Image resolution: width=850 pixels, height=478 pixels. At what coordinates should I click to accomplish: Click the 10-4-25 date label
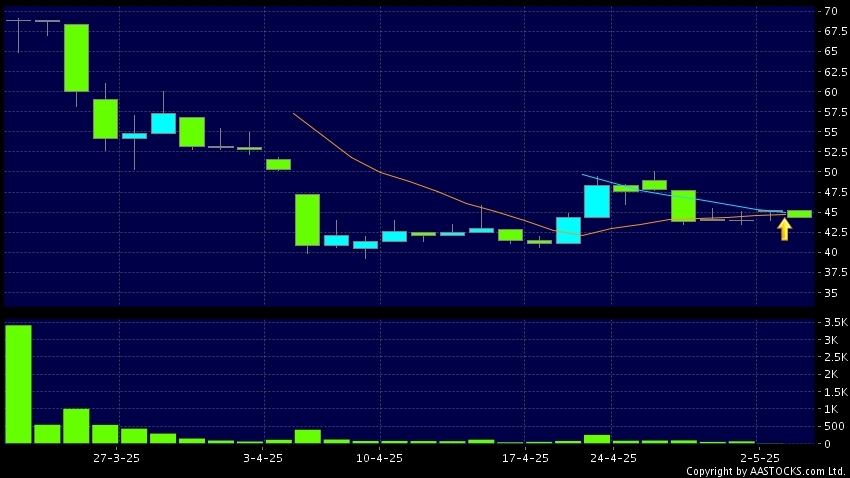point(379,458)
